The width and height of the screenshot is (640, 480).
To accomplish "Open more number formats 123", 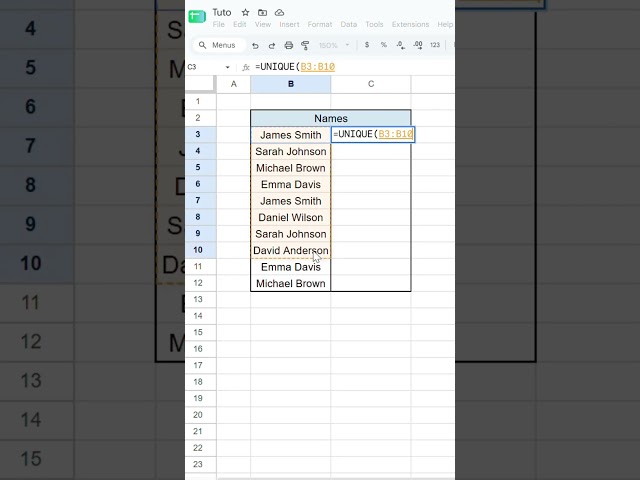I will tap(435, 45).
